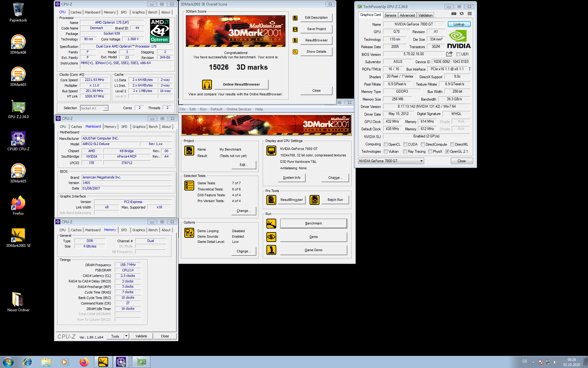Switch to the Validation tab in GPU-Z
This screenshot has width=588, height=368.
click(425, 15)
